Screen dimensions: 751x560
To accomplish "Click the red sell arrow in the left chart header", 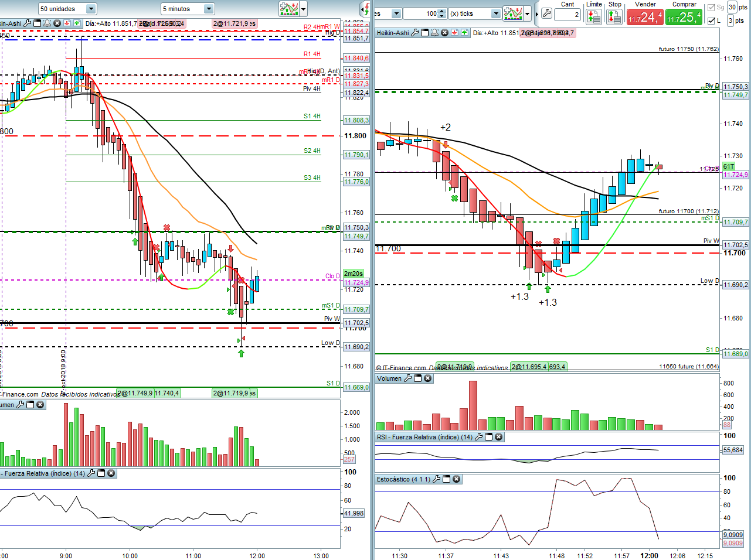I will (x=67, y=23).
